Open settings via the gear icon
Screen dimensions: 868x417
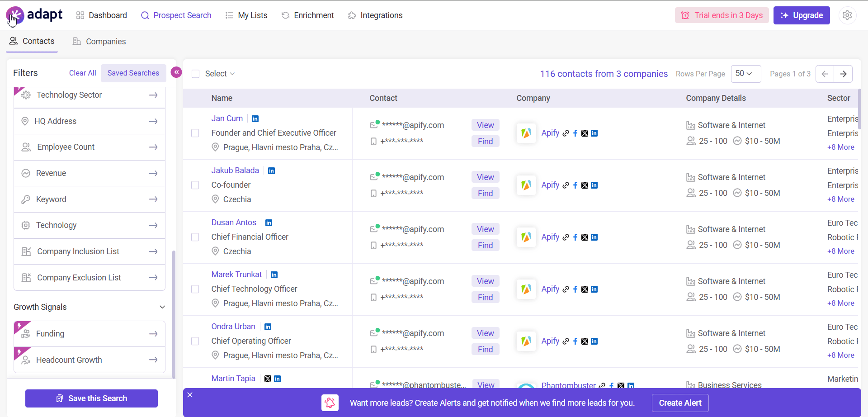[x=848, y=15]
